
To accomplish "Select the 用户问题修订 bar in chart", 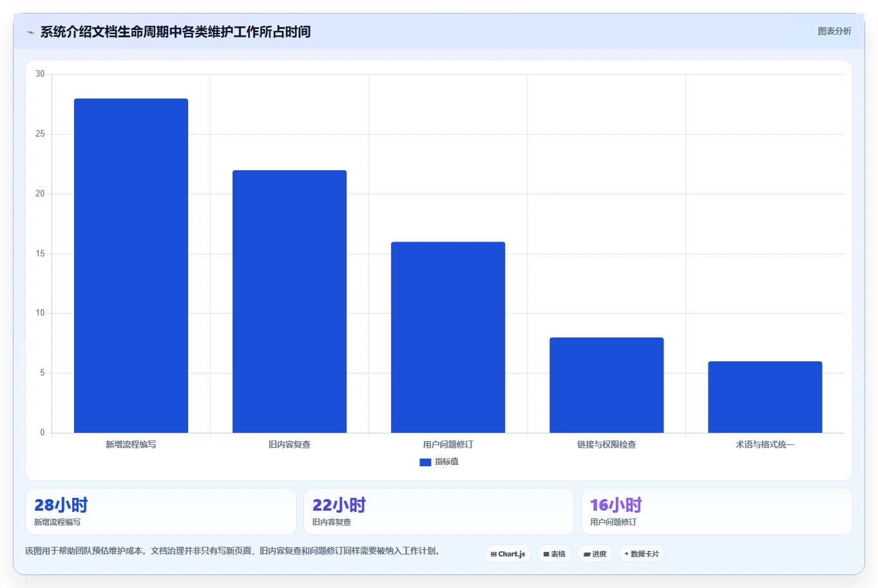I will (448, 337).
